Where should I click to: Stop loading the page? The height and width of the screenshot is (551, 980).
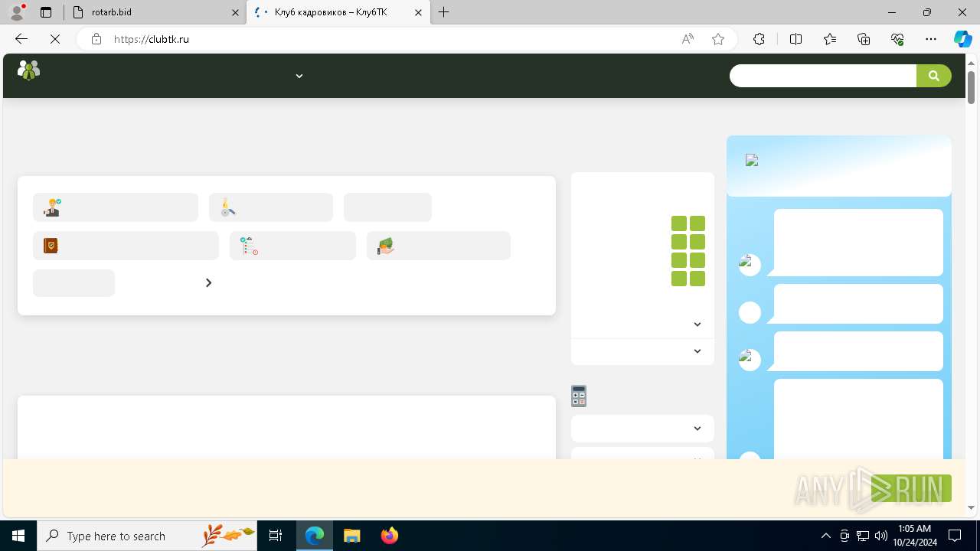click(55, 39)
